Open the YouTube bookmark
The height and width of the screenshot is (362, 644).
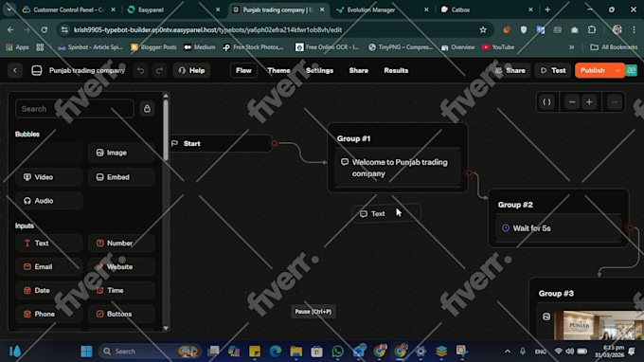click(498, 47)
